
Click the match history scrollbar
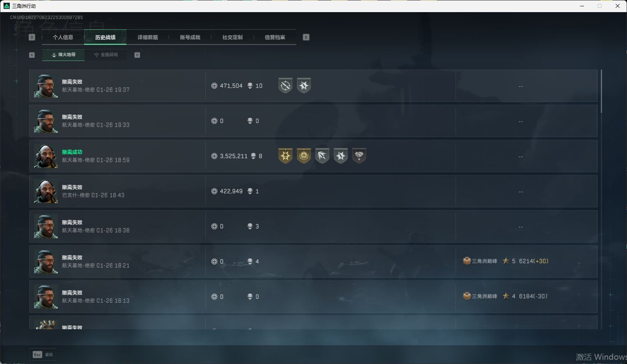[602, 91]
